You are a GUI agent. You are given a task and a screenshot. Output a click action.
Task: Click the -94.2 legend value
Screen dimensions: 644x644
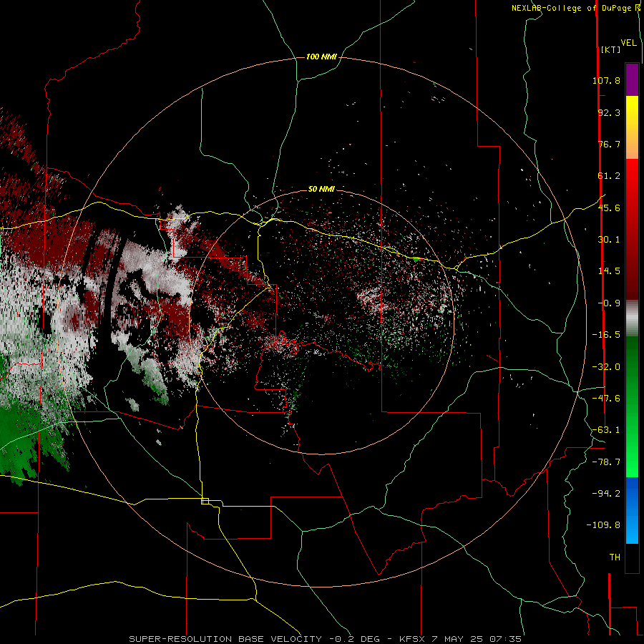coord(606,494)
